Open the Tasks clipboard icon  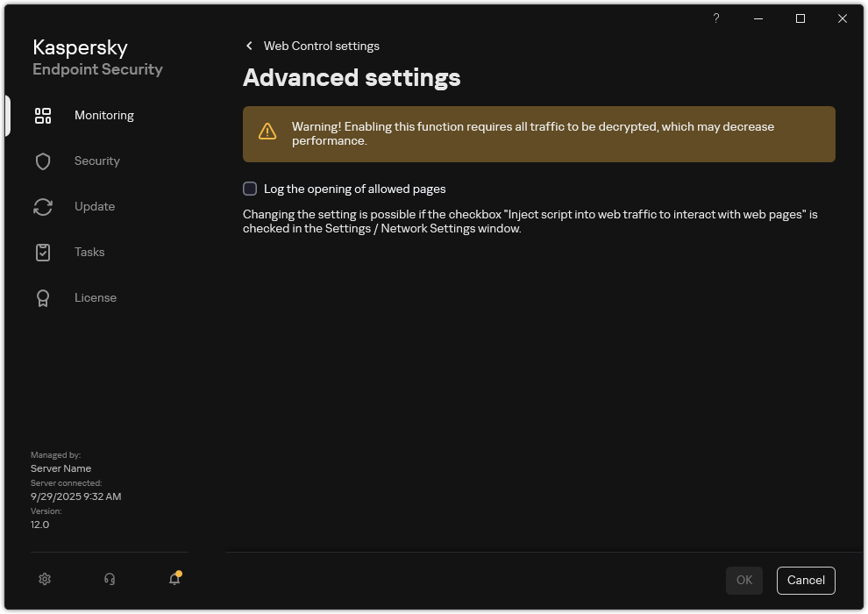43,252
